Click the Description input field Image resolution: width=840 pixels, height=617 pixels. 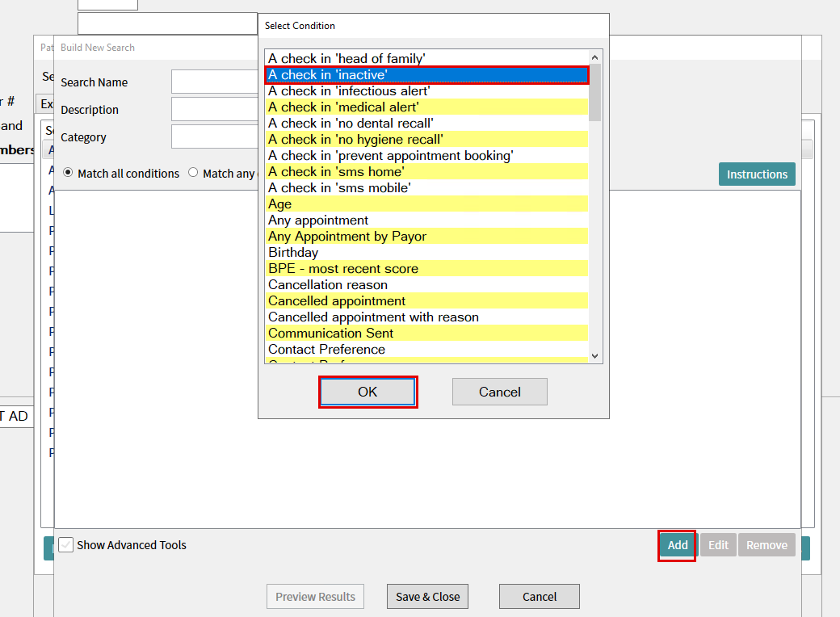tap(214, 109)
